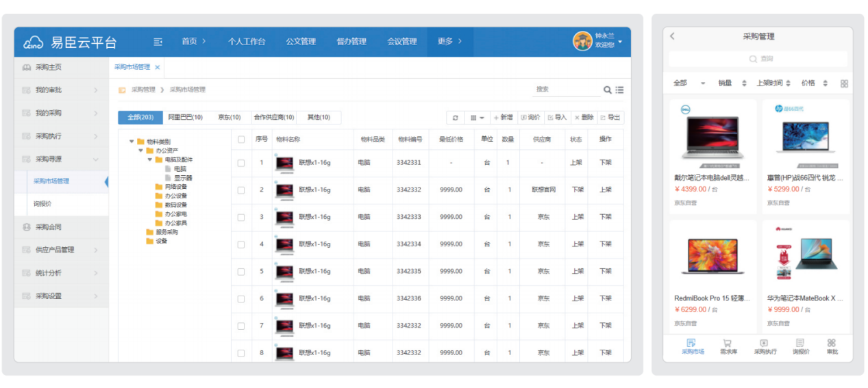
Task: Click the 新增 button
Action: [x=503, y=118]
